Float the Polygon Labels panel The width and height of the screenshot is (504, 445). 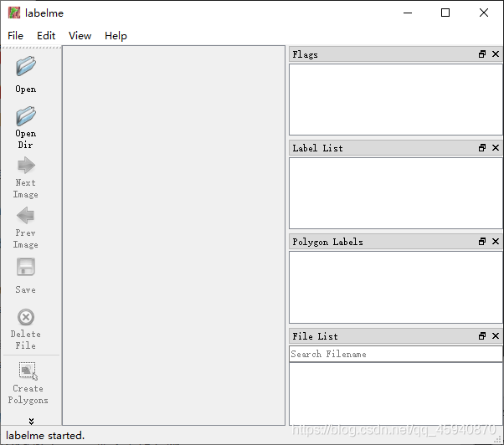(482, 242)
